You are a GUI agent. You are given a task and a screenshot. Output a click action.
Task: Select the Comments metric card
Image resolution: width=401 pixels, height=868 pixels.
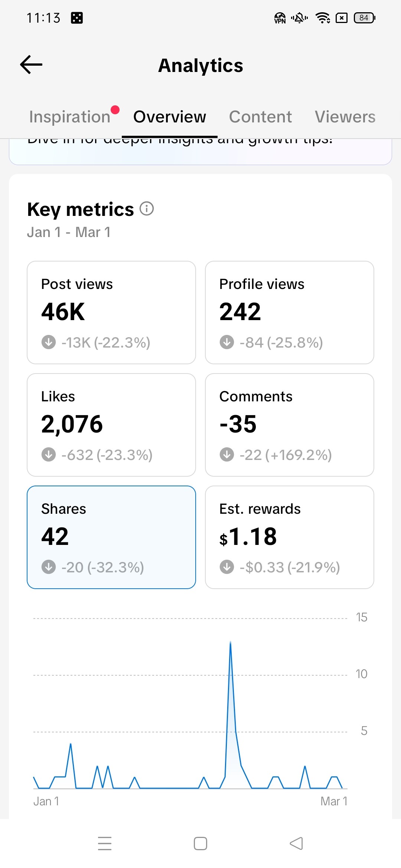point(290,425)
